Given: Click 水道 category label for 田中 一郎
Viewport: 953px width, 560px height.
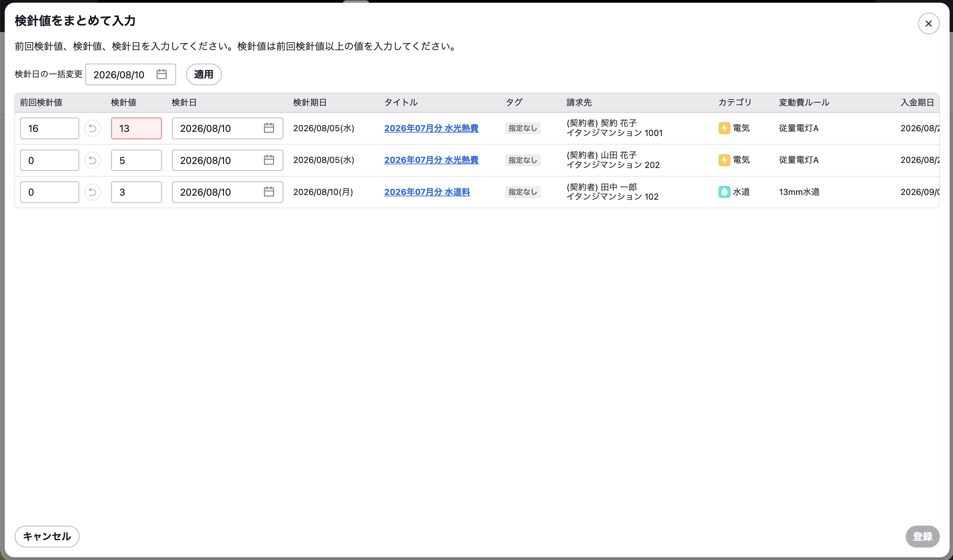Looking at the screenshot, I should click(x=741, y=192).
